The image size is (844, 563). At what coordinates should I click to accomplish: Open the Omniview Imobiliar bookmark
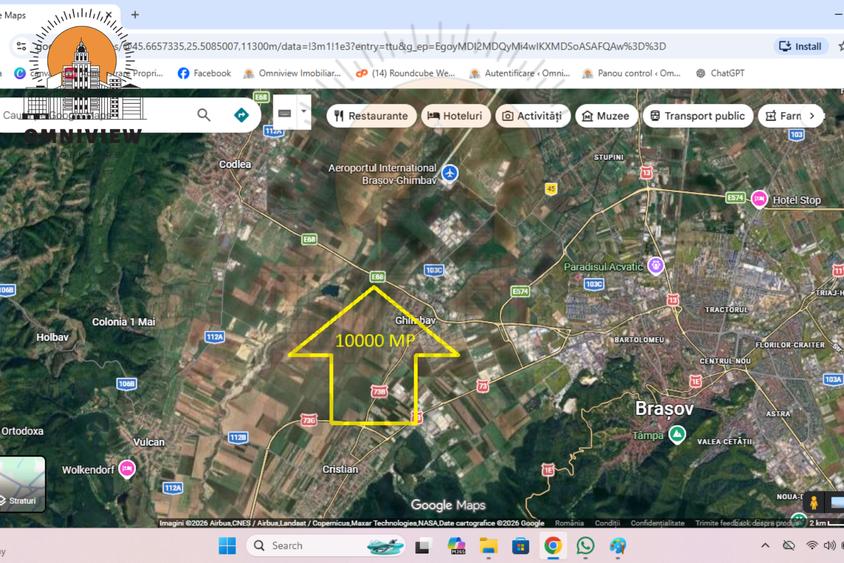[292, 73]
